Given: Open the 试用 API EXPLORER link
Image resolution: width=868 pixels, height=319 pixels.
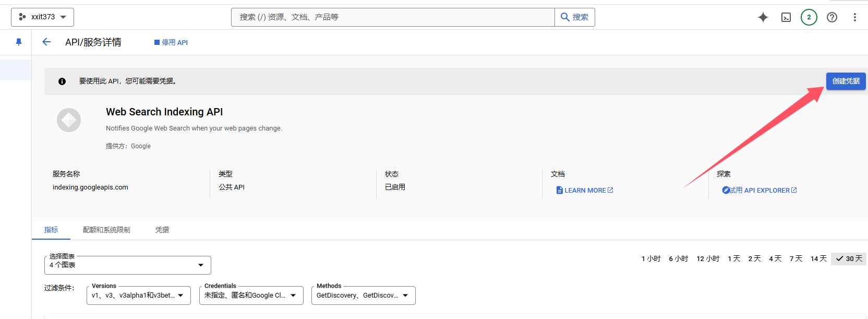Looking at the screenshot, I should click(759, 191).
